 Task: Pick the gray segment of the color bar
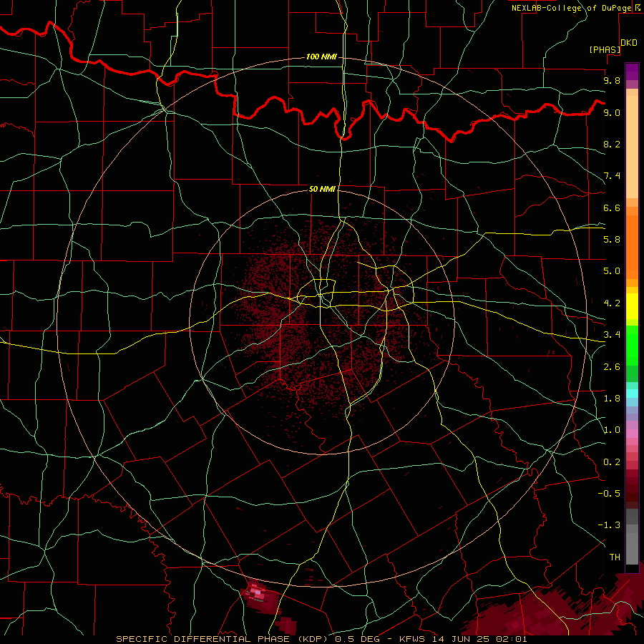click(x=632, y=537)
